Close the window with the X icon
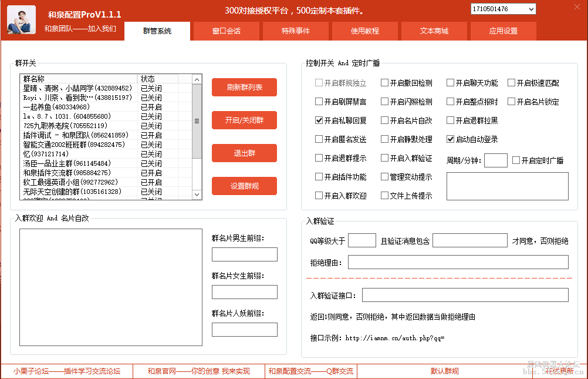588x379 pixels. [x=575, y=8]
